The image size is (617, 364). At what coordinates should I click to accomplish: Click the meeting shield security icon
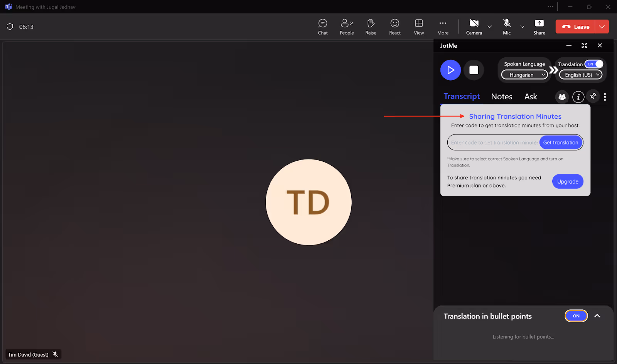[10, 27]
